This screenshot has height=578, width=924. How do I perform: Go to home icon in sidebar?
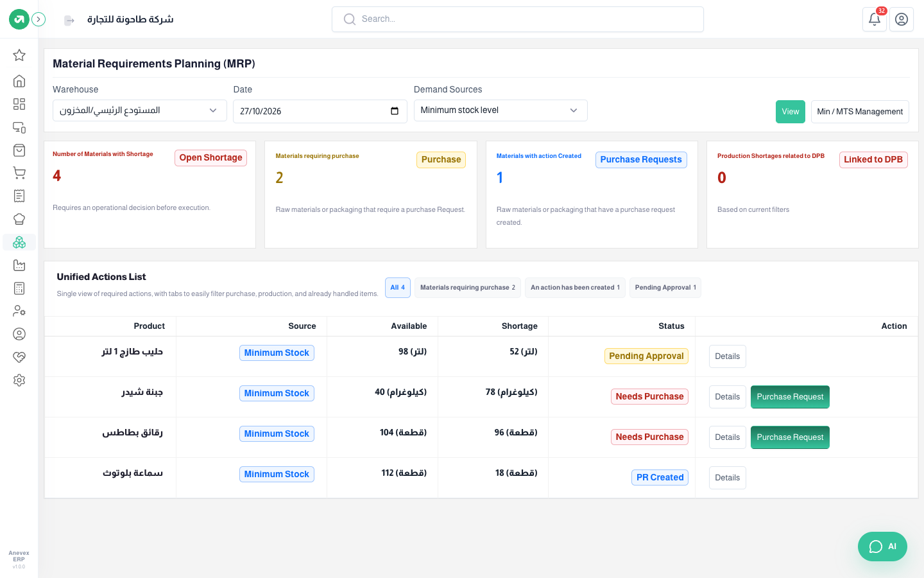(x=19, y=81)
